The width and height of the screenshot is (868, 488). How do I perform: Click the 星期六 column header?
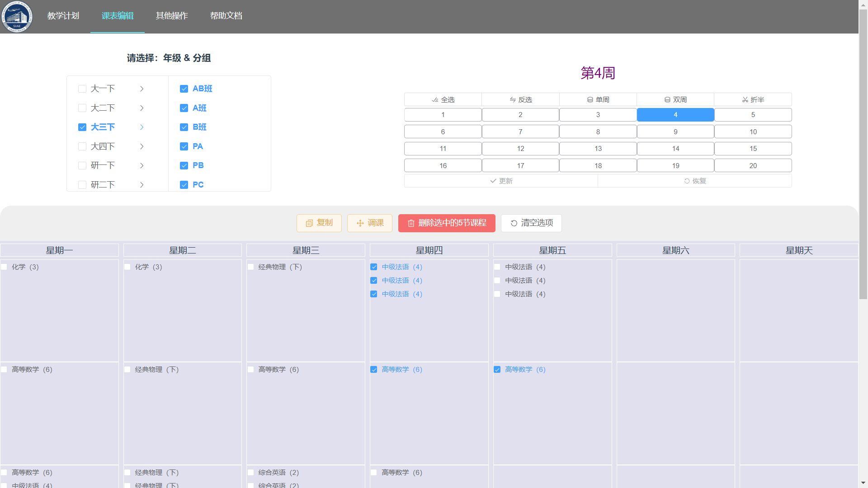[676, 250]
